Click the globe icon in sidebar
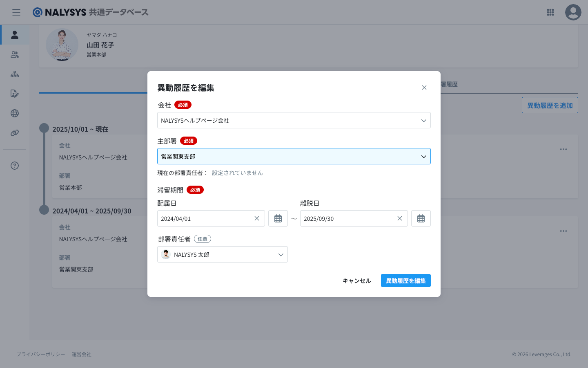Screen dimensions: 588x368 click(x=15, y=113)
